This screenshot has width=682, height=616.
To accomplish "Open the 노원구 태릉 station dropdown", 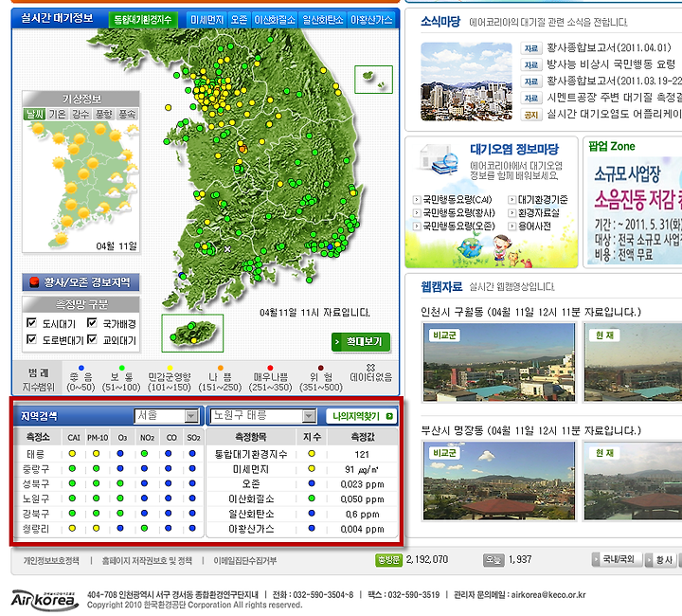I will coord(263,416).
